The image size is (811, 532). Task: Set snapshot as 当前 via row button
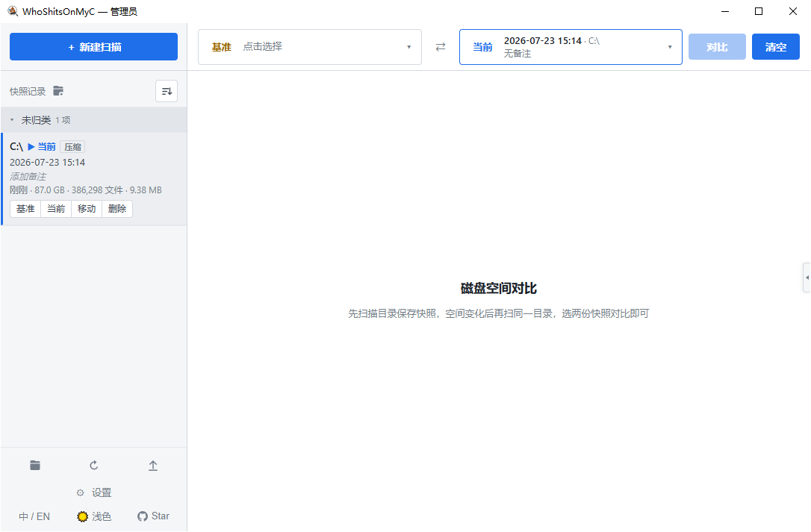56,209
